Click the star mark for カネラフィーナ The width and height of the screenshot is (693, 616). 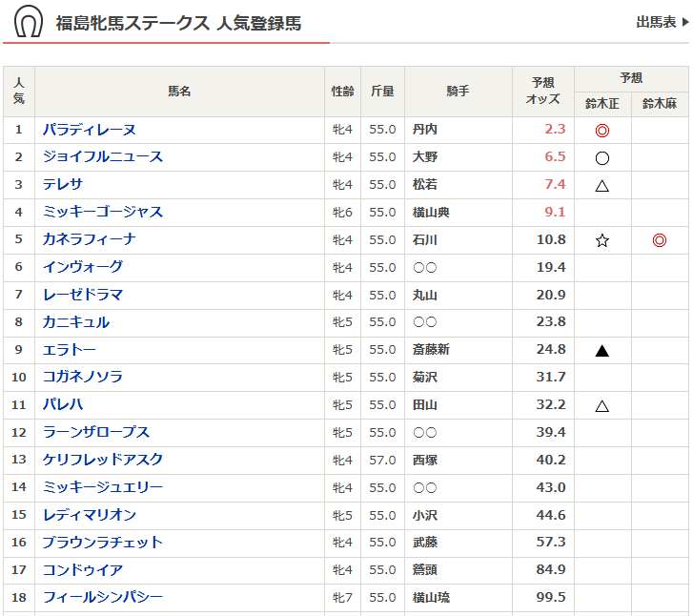click(601, 240)
